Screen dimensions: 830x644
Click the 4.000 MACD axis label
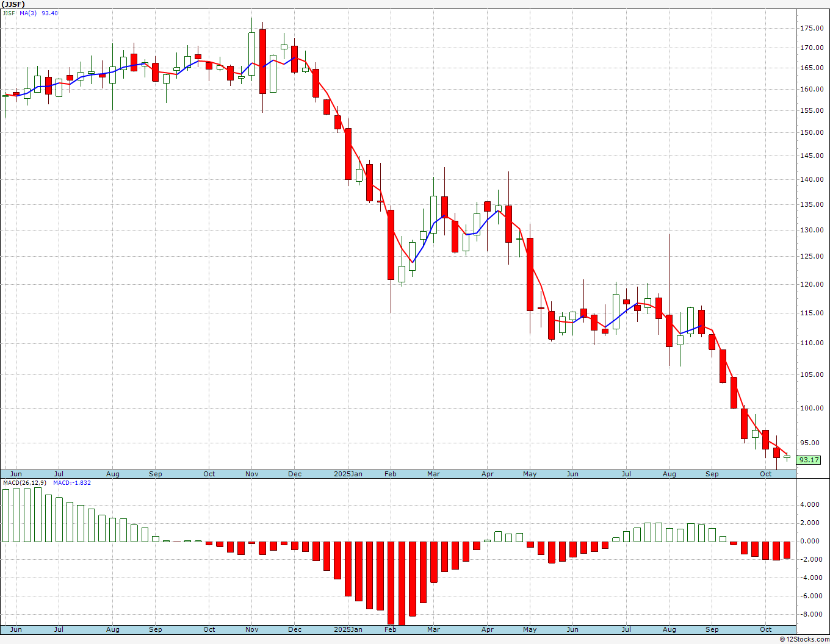[811, 504]
